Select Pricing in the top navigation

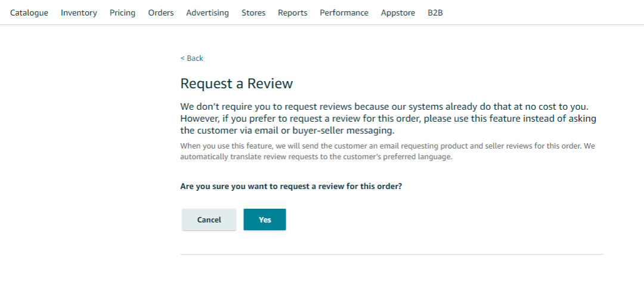point(122,13)
